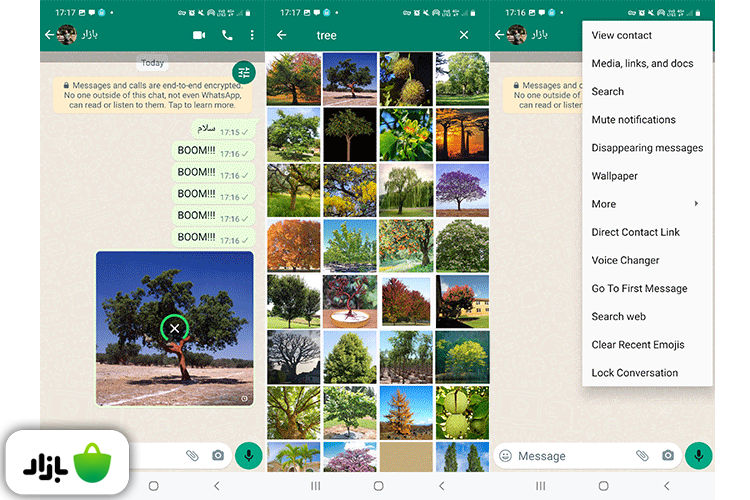This screenshot has width=750, height=500.
Task: Expand the More submenu arrow
Action: (696, 204)
